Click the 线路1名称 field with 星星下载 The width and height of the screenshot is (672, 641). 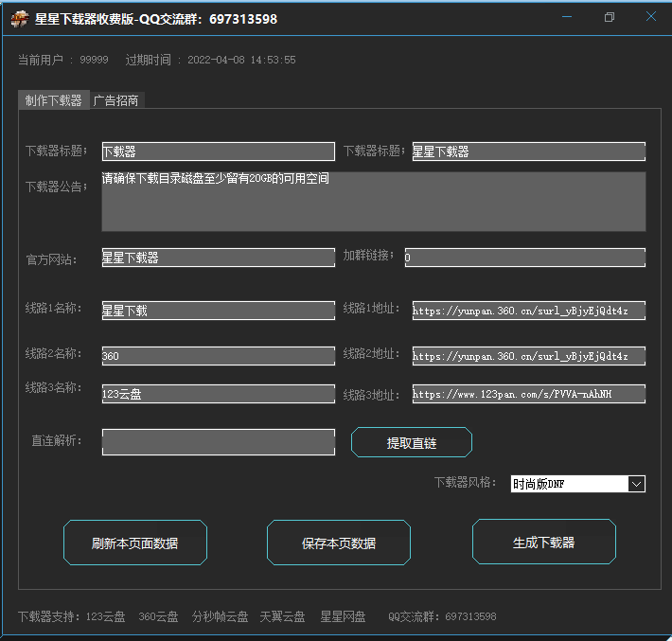(x=219, y=311)
